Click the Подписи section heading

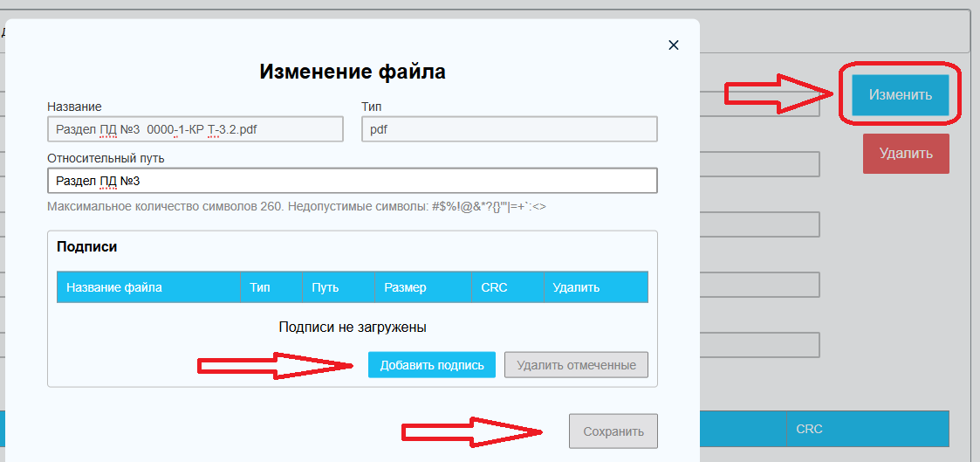click(87, 247)
